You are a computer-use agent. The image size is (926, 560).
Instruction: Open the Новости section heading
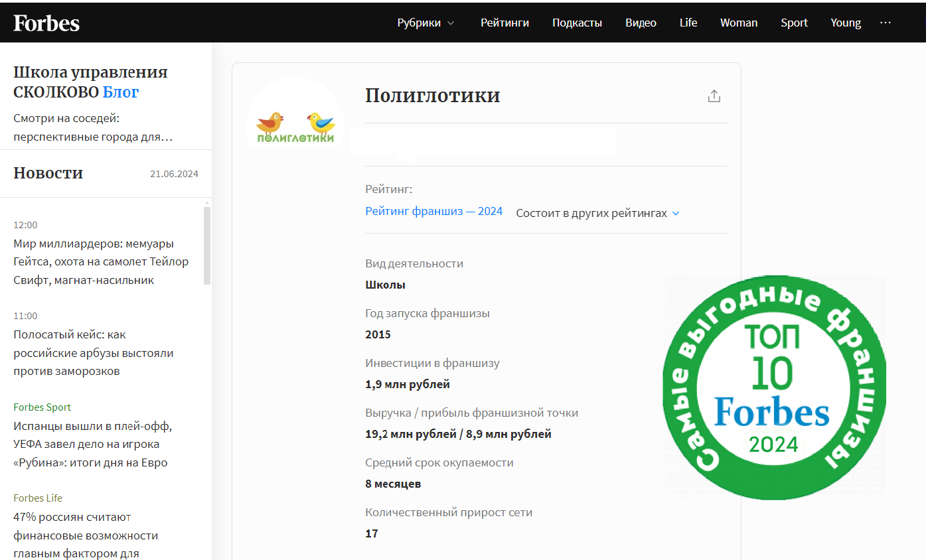[48, 173]
